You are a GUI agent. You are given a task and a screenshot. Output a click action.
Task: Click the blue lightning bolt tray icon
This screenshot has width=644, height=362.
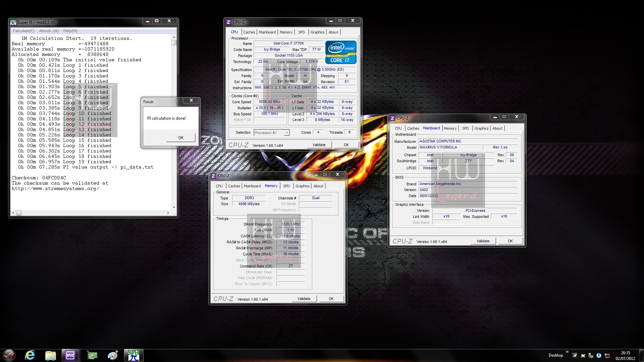coord(599,355)
